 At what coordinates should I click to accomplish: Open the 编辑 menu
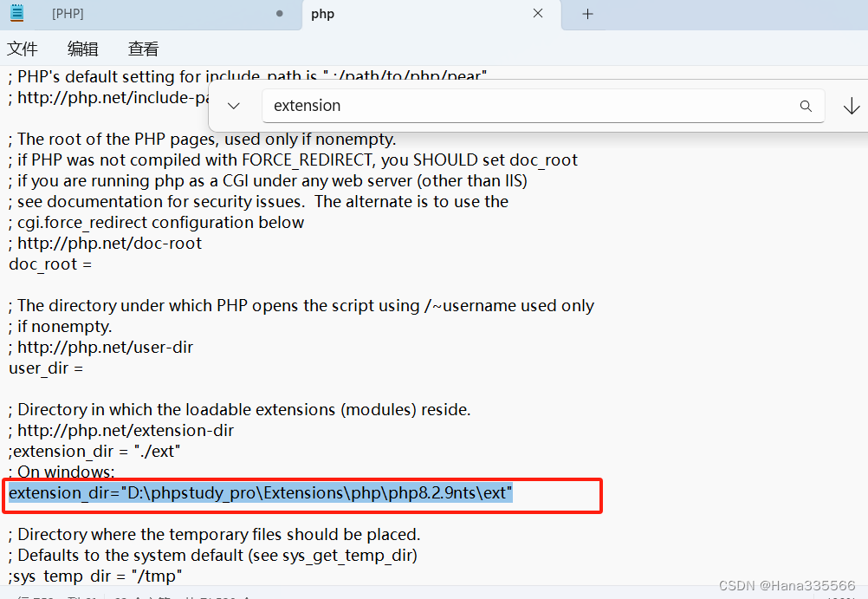pos(82,49)
